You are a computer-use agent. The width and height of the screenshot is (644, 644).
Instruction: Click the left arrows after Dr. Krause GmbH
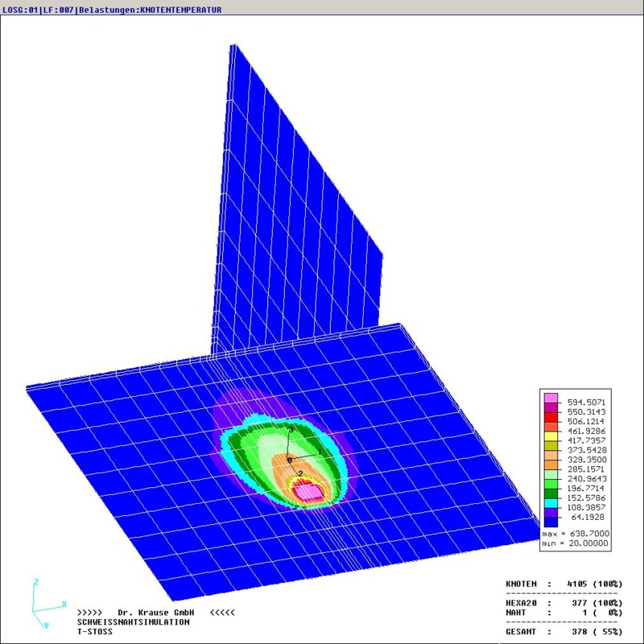pos(222,613)
